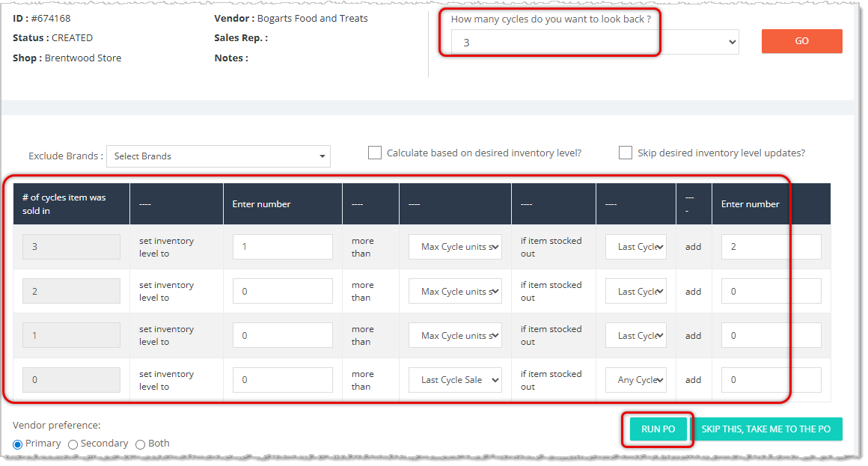Click the disabled cycles field showing 3

[71, 247]
